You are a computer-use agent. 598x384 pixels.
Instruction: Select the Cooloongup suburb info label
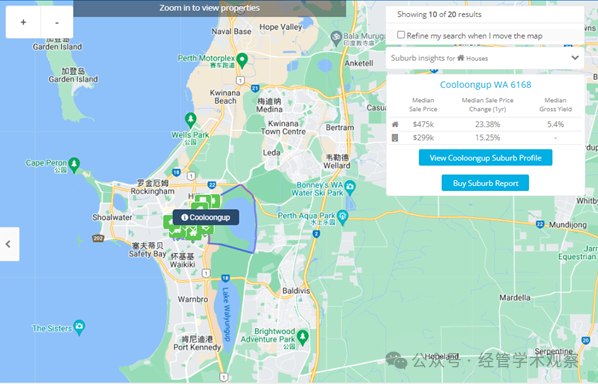[206, 217]
